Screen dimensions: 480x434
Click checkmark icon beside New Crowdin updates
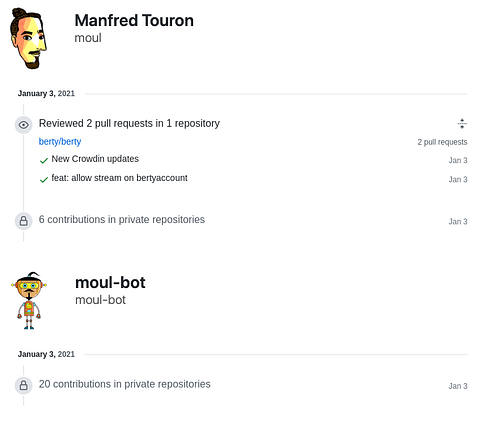[44, 161]
